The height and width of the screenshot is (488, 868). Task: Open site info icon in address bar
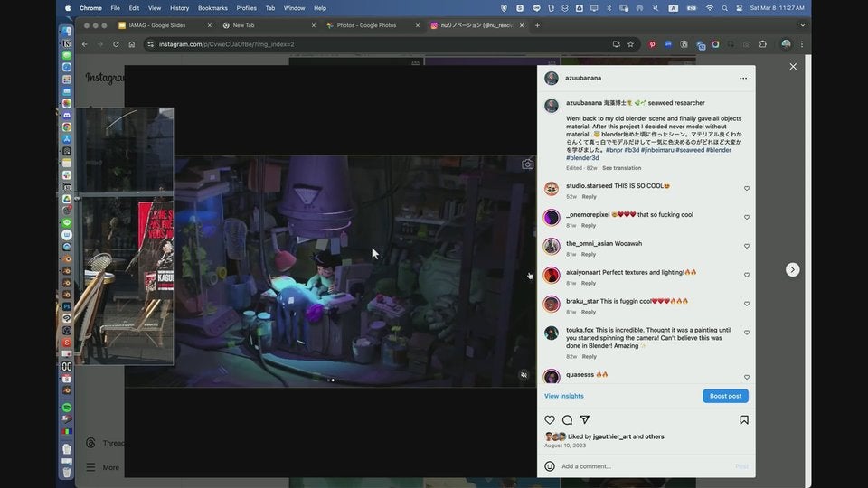click(x=150, y=44)
